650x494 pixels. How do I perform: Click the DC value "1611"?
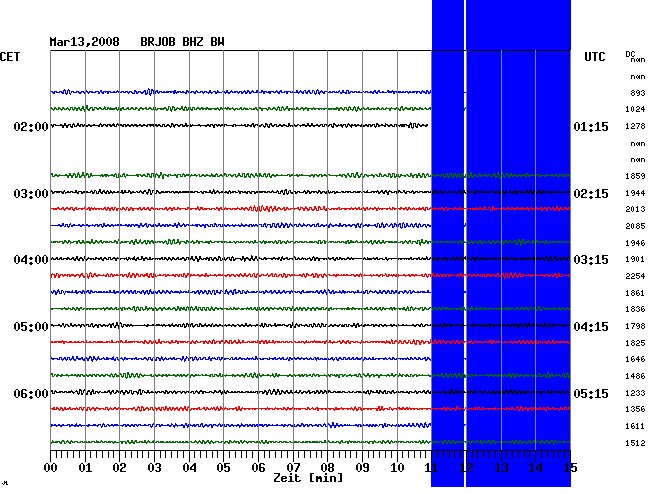(x=635, y=426)
